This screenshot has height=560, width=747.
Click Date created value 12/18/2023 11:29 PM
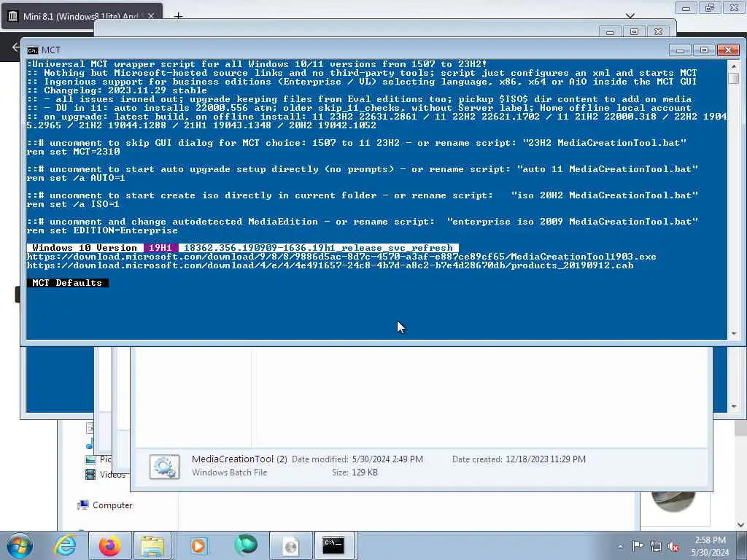(546, 459)
